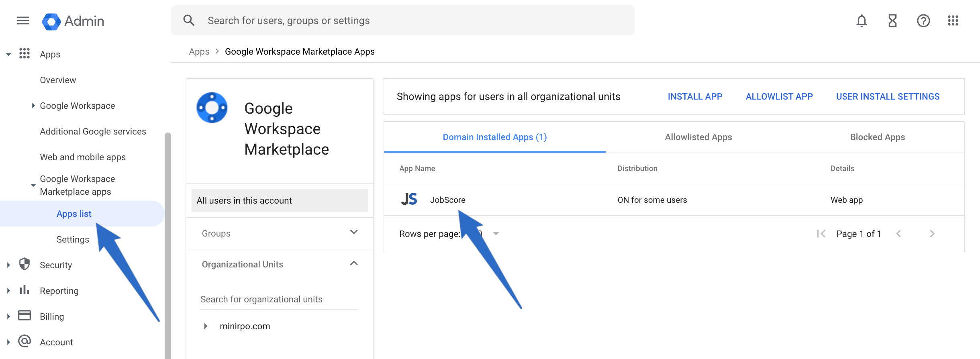Screen dimensions: 980x359
Task: Collapse the Organizational Units panel
Action: coord(354,263)
